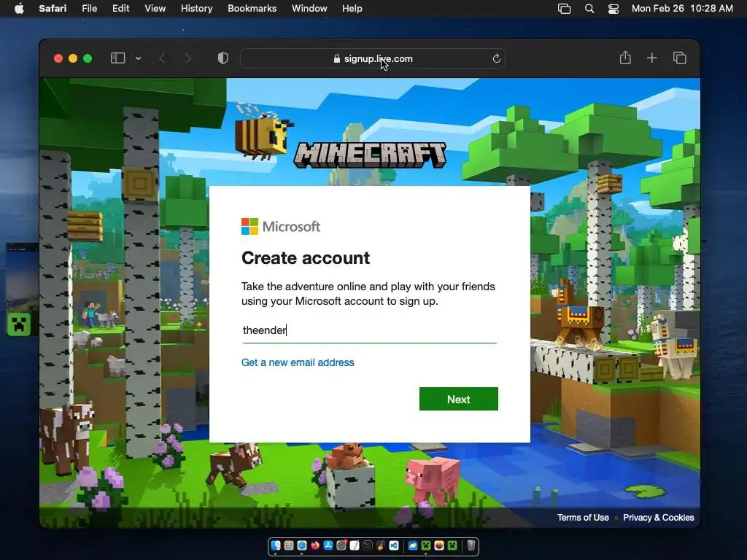The image size is (747, 560).
Task: Open the tab group dropdown chevron
Action: coord(138,58)
